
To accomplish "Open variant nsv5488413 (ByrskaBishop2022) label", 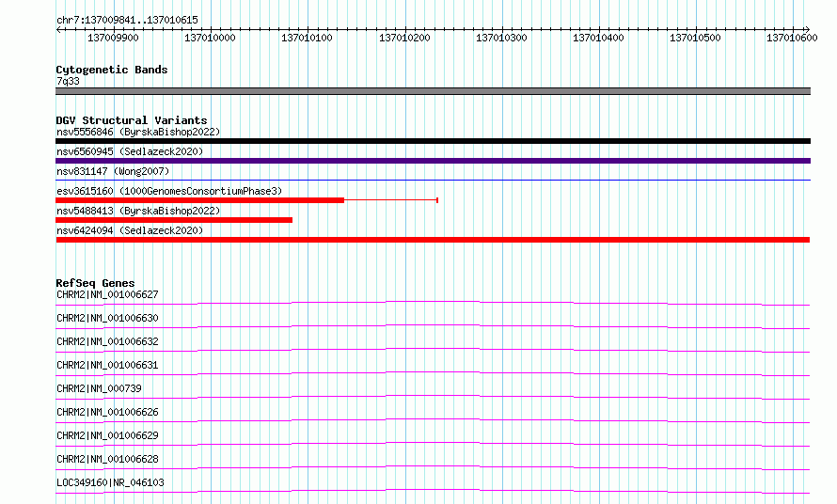I will click(138, 211).
